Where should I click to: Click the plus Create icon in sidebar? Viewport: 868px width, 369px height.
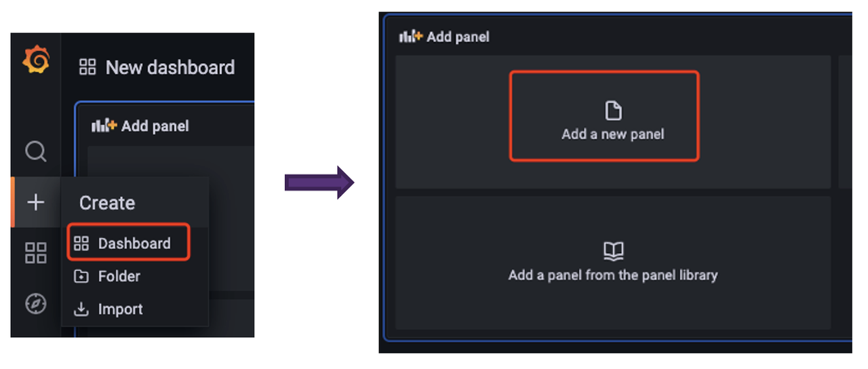[x=35, y=202]
